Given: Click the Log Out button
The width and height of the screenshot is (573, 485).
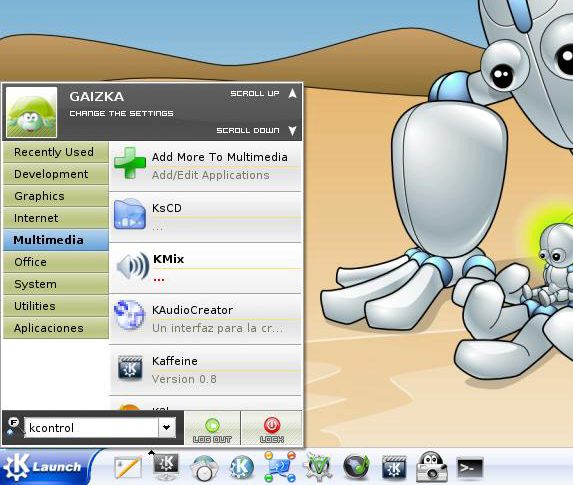Looking at the screenshot, I should [x=212, y=429].
